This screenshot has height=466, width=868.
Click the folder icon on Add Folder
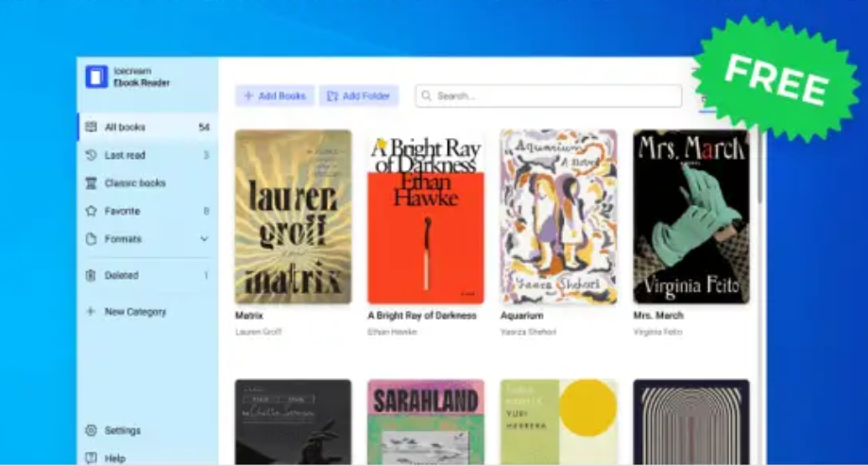click(x=332, y=95)
